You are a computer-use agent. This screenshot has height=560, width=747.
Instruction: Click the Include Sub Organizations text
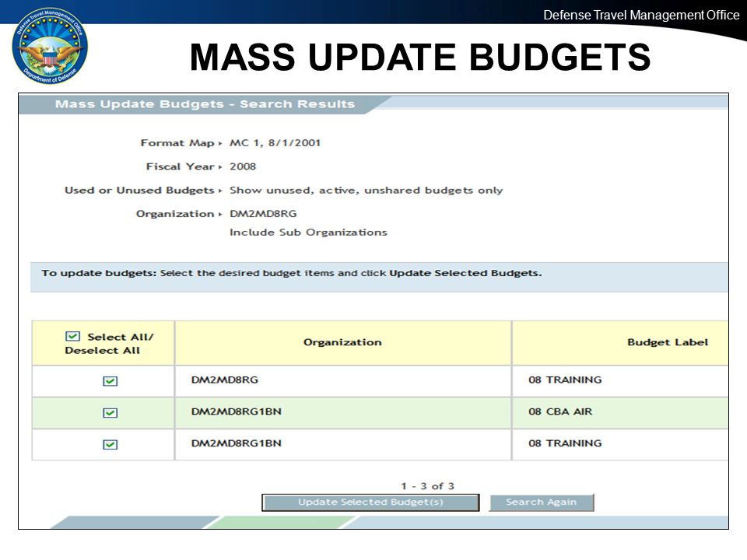(x=308, y=233)
